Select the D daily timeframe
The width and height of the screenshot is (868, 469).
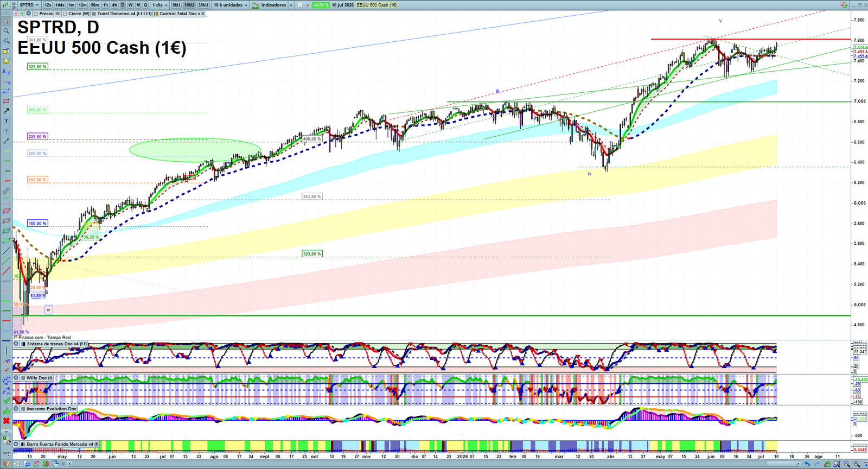(123, 5)
